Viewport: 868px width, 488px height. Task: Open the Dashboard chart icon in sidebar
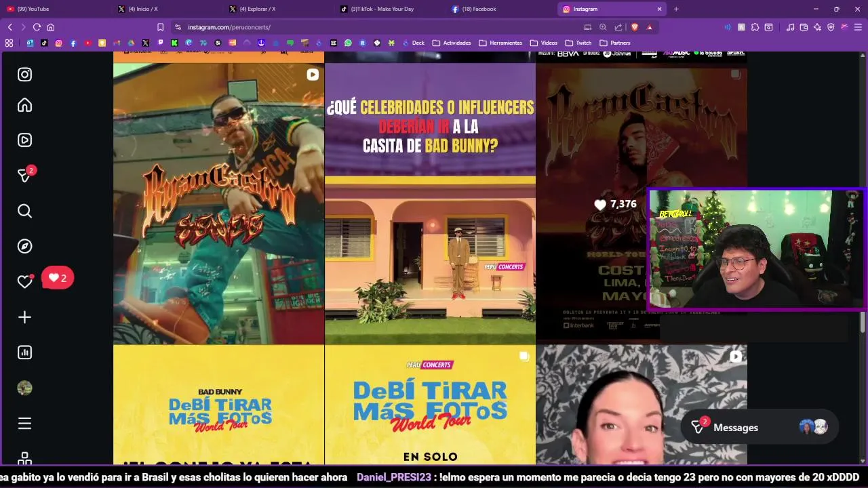tap(24, 352)
